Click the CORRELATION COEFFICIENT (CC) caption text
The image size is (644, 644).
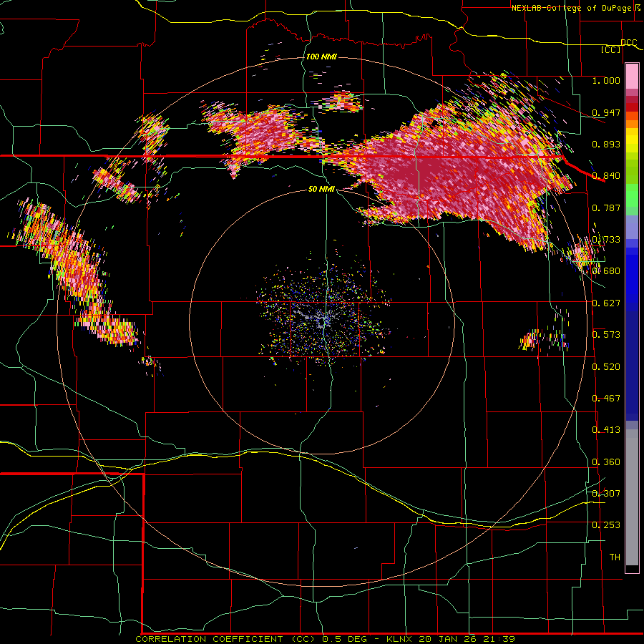(225, 639)
